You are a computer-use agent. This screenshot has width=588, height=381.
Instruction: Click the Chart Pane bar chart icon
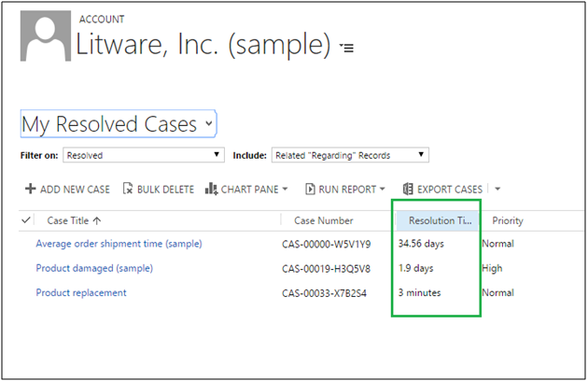pyautogui.click(x=211, y=189)
